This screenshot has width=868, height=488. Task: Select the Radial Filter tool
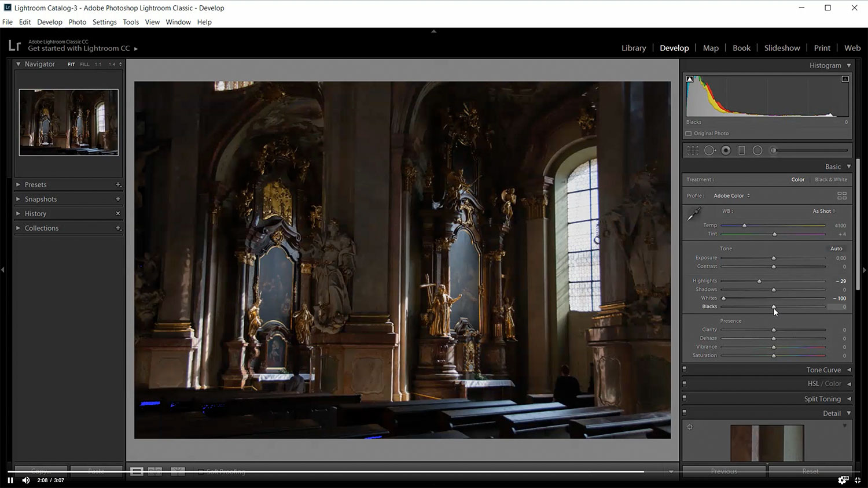point(757,150)
